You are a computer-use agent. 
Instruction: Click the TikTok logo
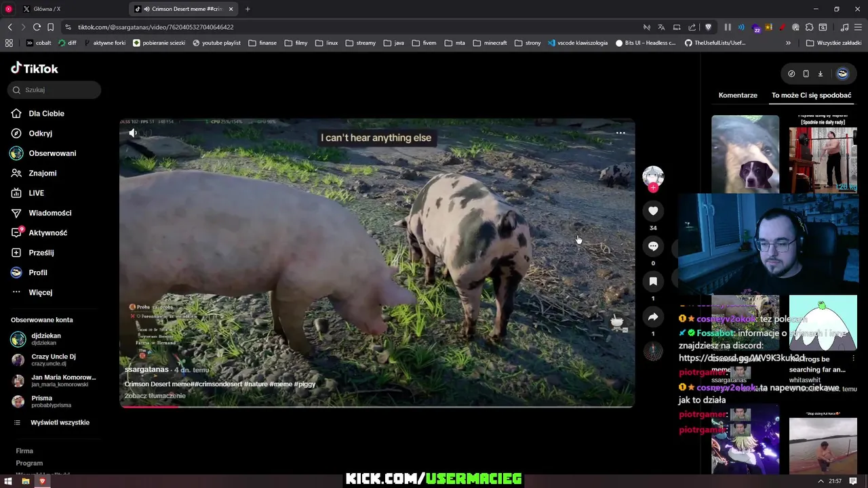pos(35,68)
